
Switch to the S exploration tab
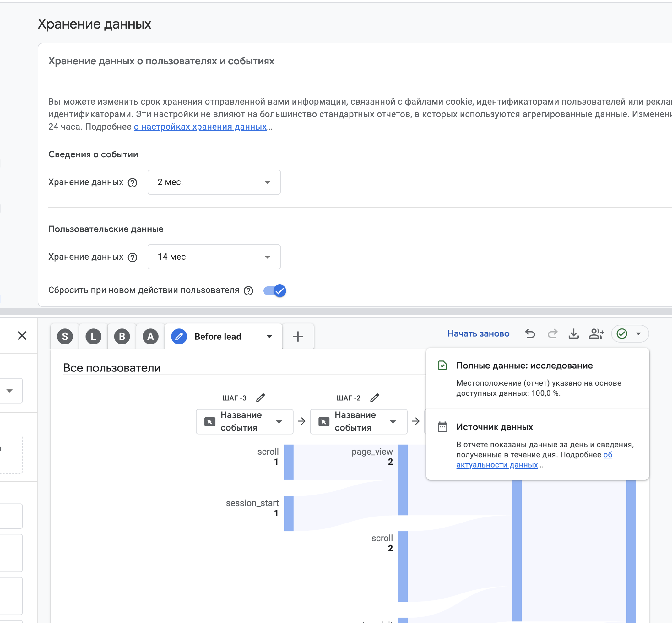pos(65,336)
